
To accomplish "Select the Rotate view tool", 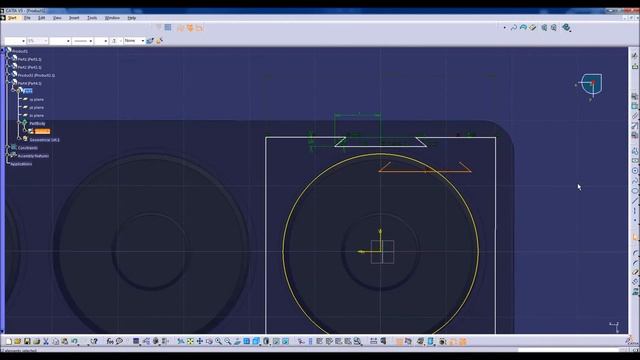I will [x=209, y=341].
